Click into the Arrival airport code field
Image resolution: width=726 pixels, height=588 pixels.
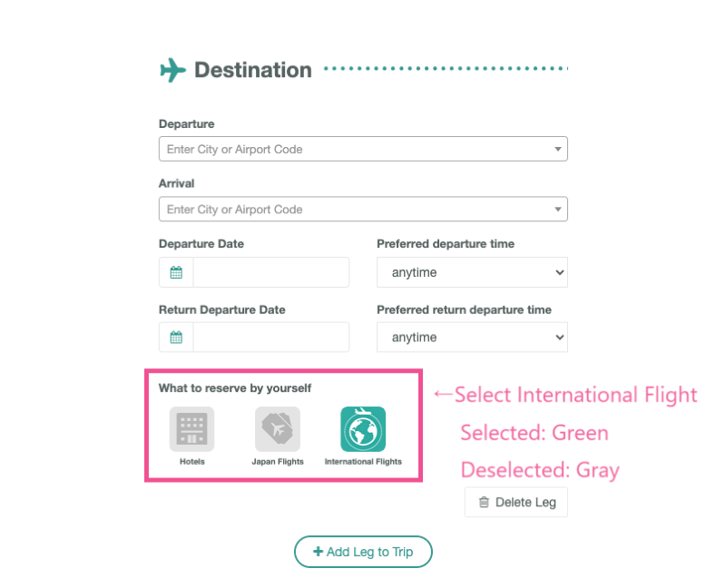tap(363, 210)
